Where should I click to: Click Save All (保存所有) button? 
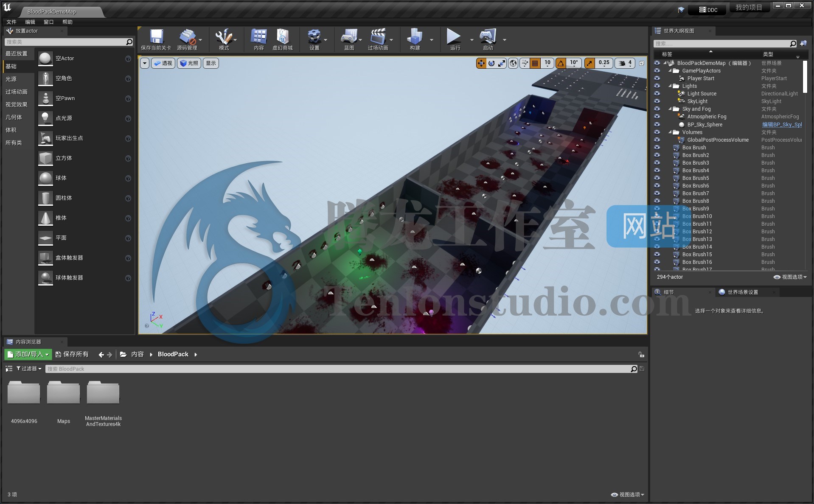(72, 354)
